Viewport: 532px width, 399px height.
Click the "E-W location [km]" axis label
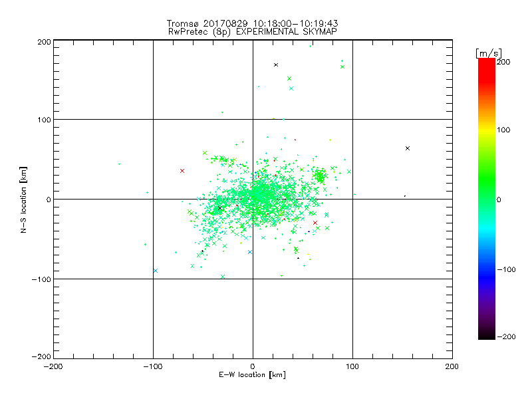pos(252,375)
